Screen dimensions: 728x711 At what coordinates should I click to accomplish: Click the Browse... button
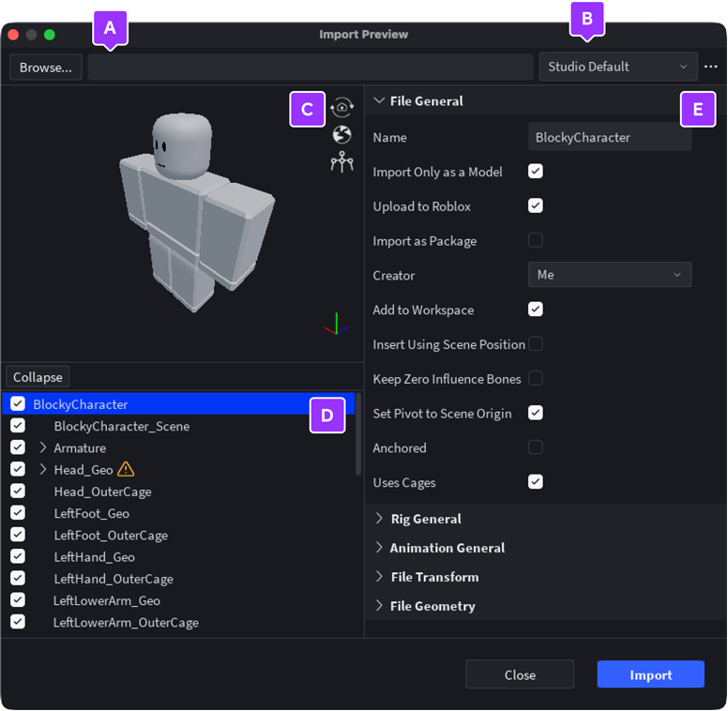tap(46, 68)
